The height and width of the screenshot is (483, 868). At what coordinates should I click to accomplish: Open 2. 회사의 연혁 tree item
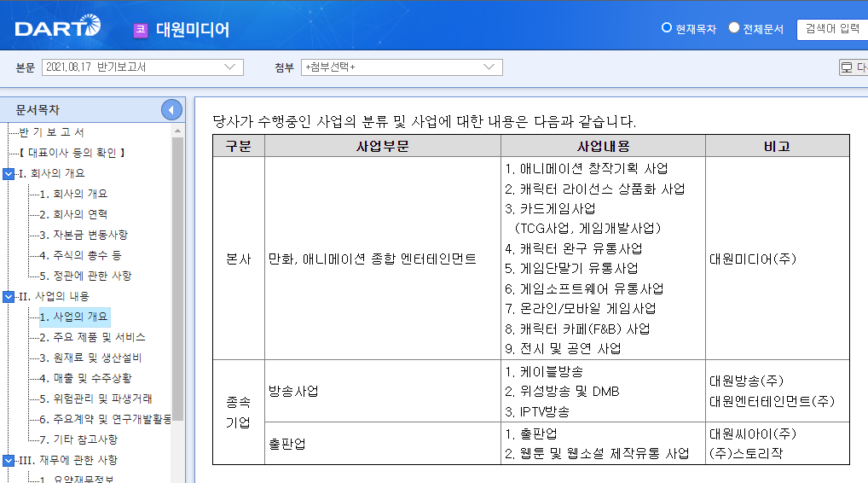coord(73,214)
